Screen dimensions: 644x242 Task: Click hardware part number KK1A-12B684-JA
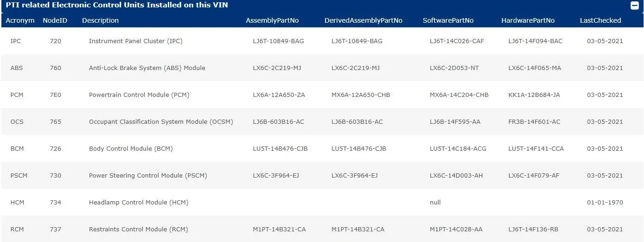[534, 95]
